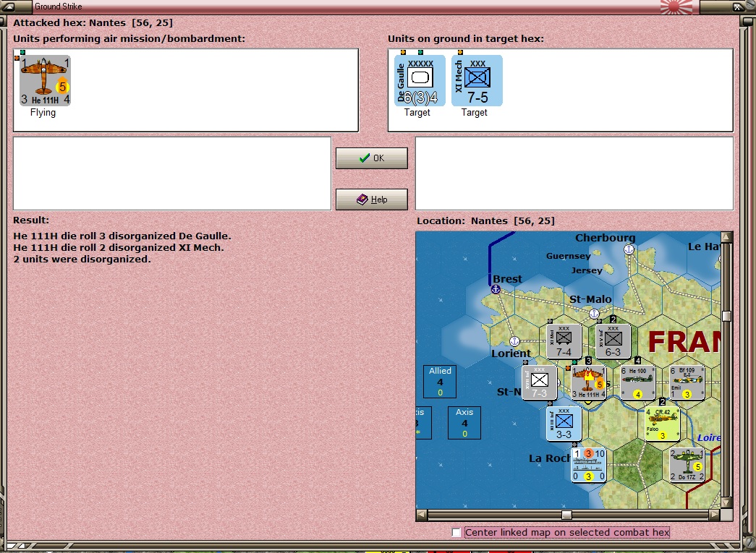Screen dimensions: 756x553
Task: Click the 'Target' label under XI Mech
Action: click(x=474, y=113)
